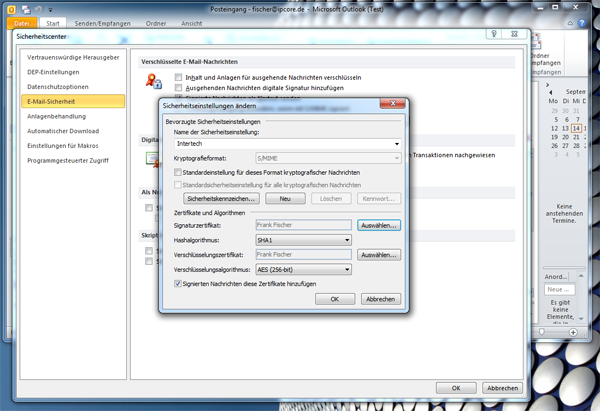This screenshot has height=411, width=600.
Task: Toggle Standardeinstellung für dieses Format checkbox
Action: 178,172
